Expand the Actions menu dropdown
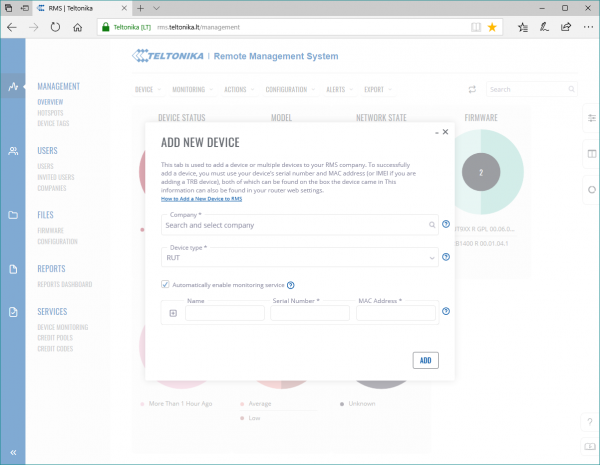600x465 pixels. [239, 90]
